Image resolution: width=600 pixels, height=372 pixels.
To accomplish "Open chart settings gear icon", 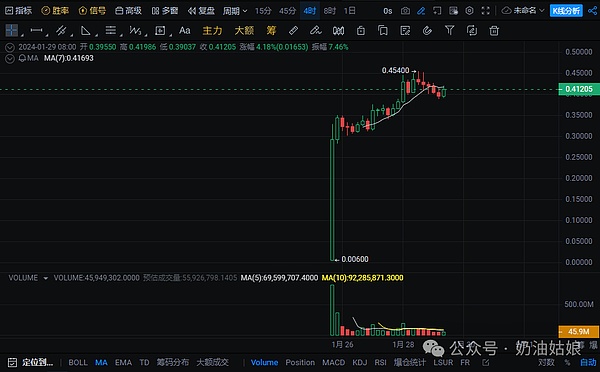I will click(x=470, y=11).
